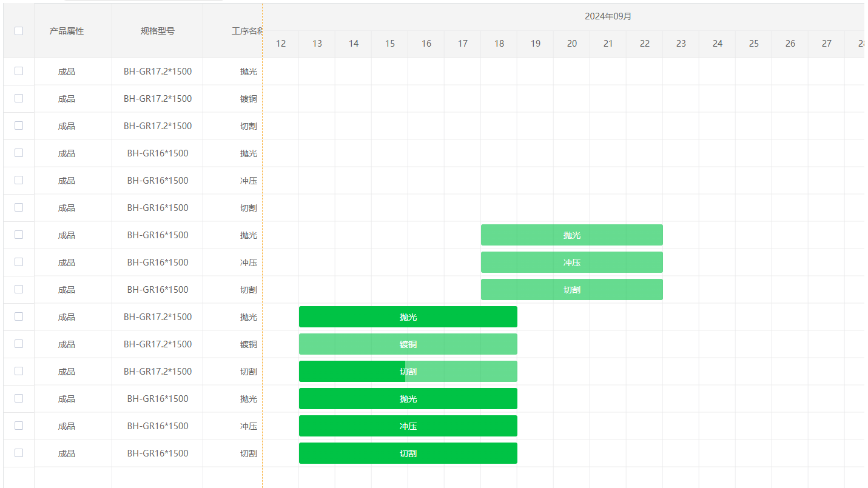Click the dark green 冲压 bar starting day 13
The width and height of the screenshot is (868, 488).
click(408, 426)
